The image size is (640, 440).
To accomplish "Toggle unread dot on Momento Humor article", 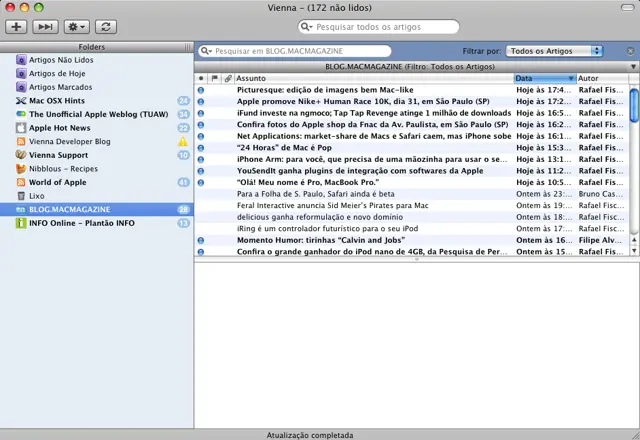I will click(x=201, y=240).
